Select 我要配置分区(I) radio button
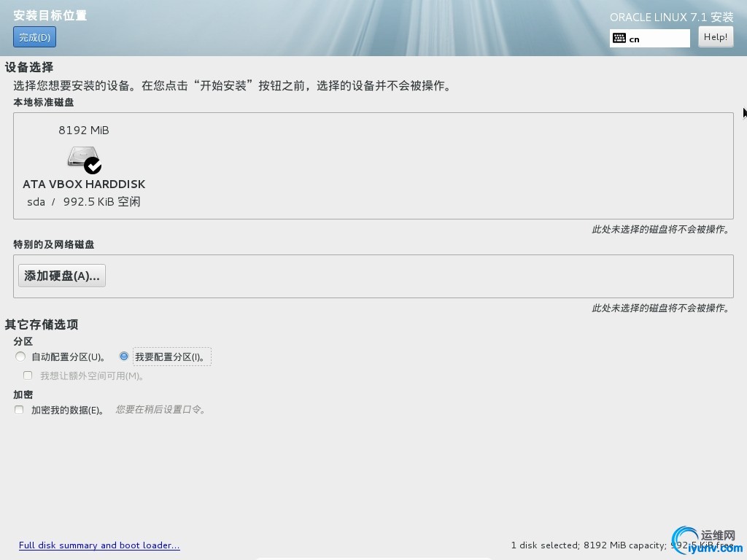Screen dimensions: 747x560 pyautogui.click(x=124, y=356)
